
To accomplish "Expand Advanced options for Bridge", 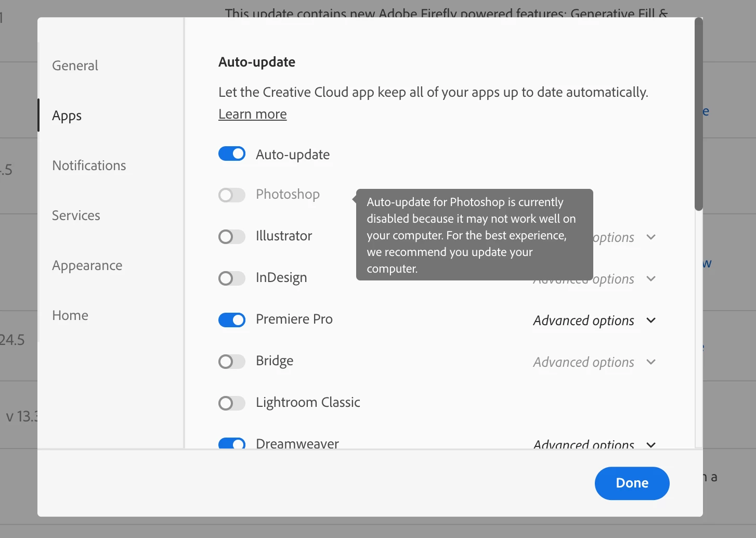I will (594, 362).
